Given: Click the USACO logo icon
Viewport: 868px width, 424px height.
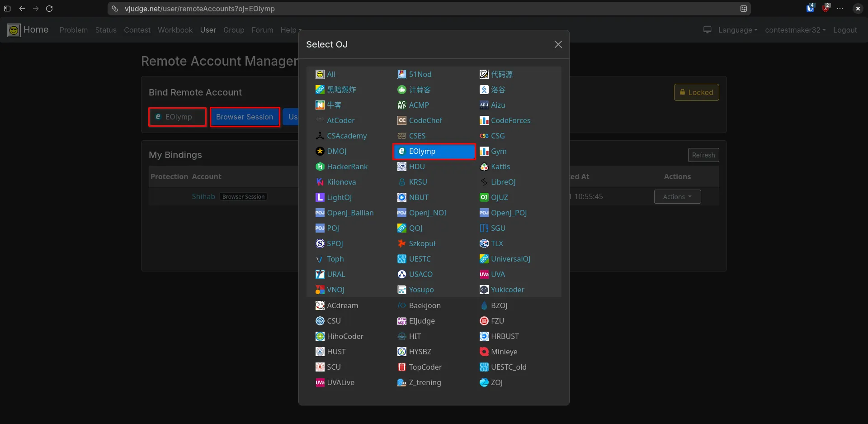Looking at the screenshot, I should pyautogui.click(x=402, y=274).
